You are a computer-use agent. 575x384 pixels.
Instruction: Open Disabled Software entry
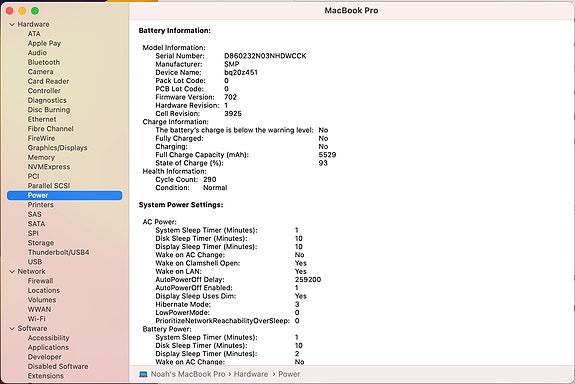[58, 366]
